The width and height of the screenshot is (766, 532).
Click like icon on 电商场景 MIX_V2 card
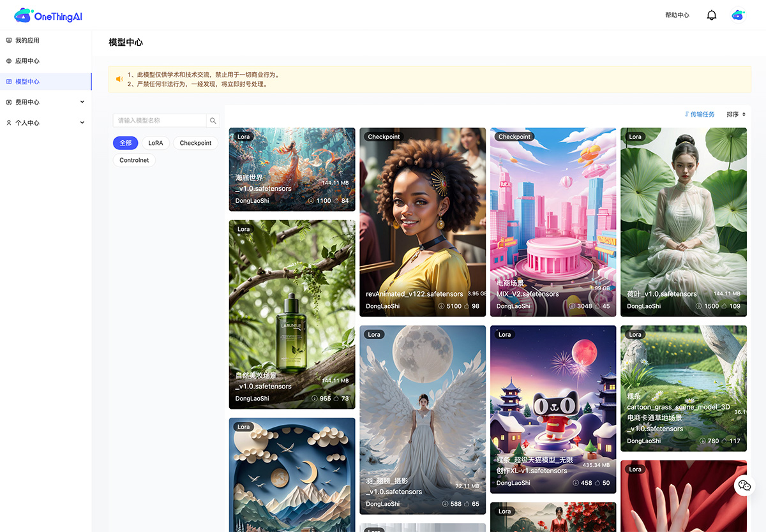[597, 306]
